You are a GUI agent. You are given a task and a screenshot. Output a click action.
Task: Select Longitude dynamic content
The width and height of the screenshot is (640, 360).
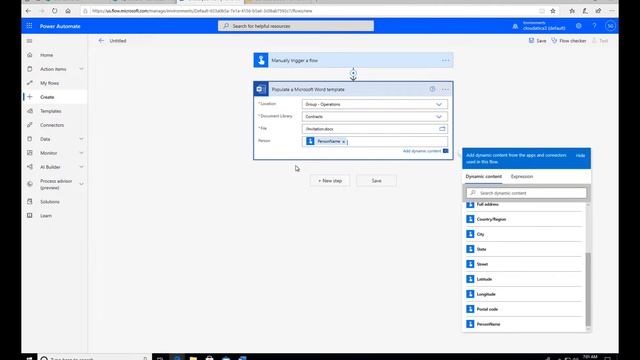click(524, 294)
